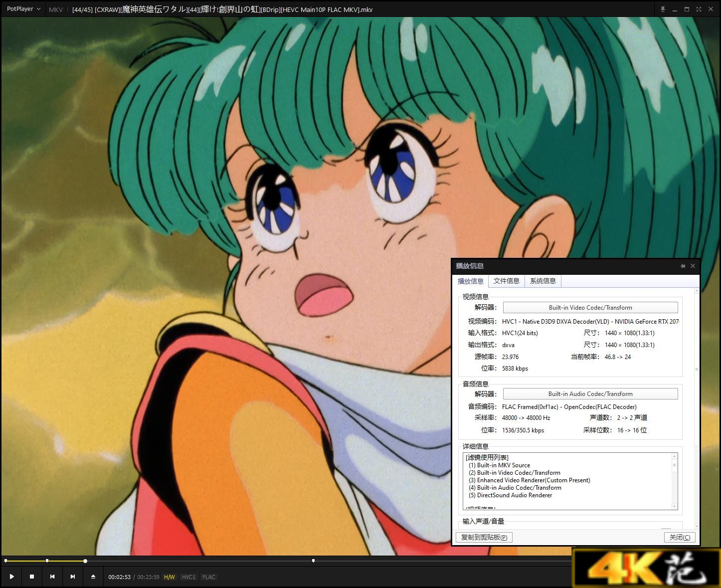Select 'Enhanced Video Renderer(Custom Present)' row
This screenshot has height=588, width=721.
pos(530,480)
